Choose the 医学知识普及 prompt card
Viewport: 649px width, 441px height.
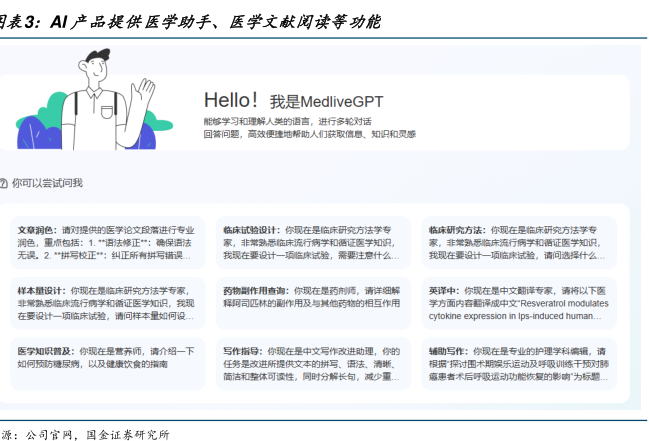pyautogui.click(x=109, y=358)
